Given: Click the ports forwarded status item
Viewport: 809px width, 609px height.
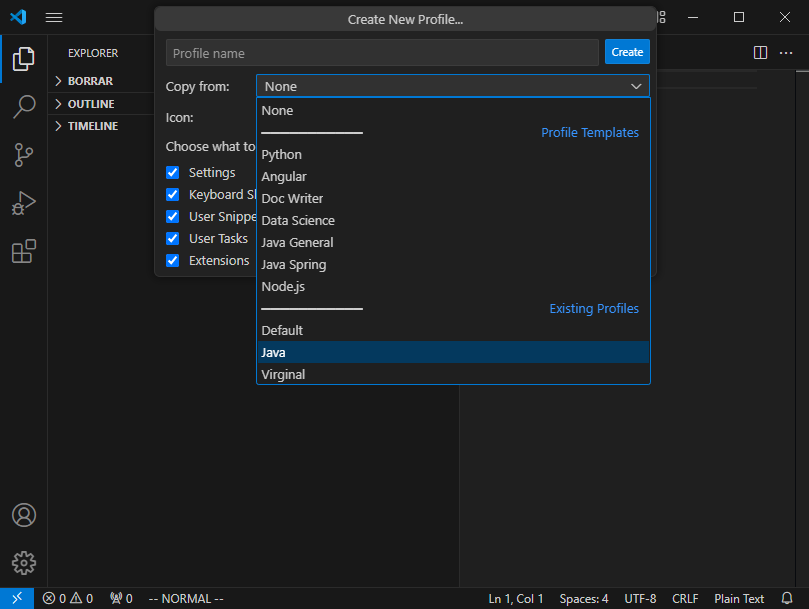Looking at the screenshot, I should click(x=121, y=599).
